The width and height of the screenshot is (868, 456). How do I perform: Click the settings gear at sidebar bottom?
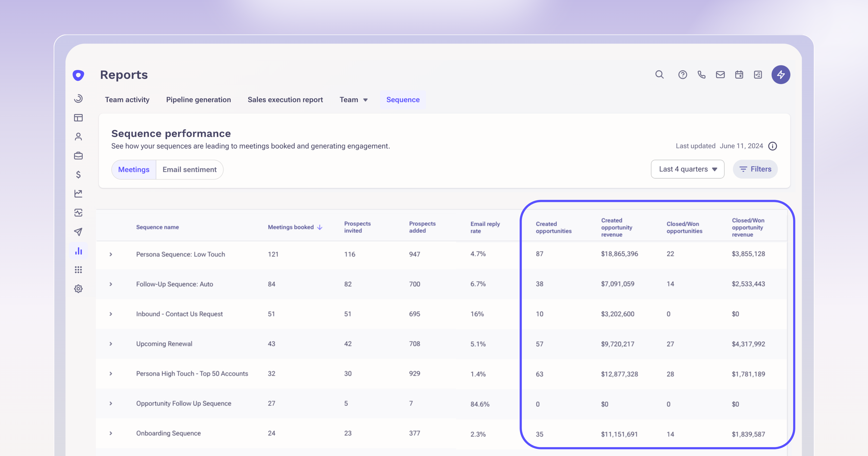point(78,289)
